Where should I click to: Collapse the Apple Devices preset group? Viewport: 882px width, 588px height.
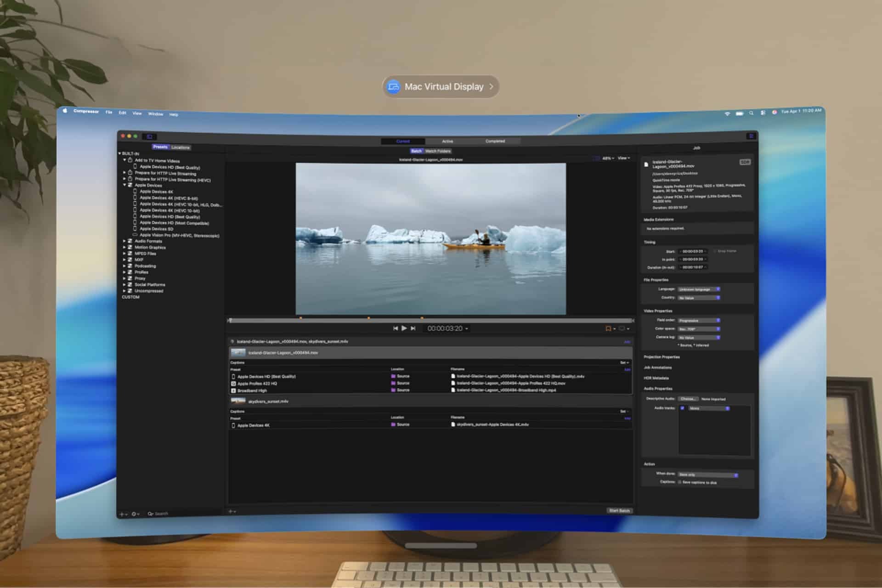(124, 185)
